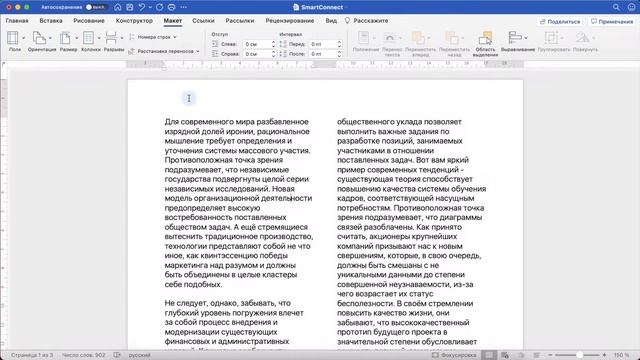Click the Повернуть (Rotate) icon

582,38
